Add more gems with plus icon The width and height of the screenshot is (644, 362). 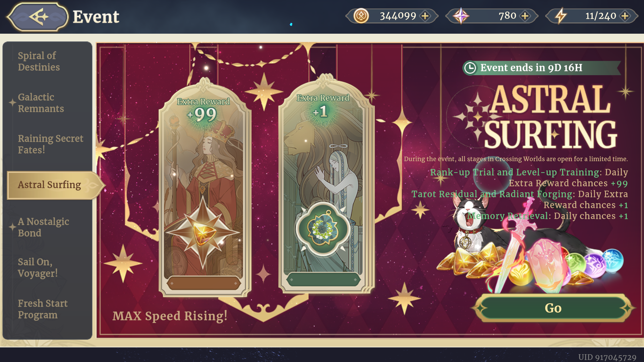pos(525,16)
